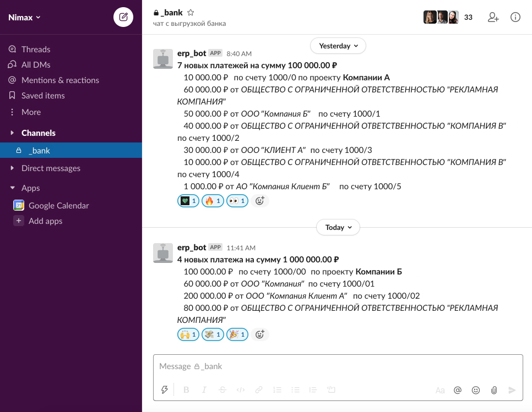
Task: Click the mention @ icon
Action: pos(457,390)
